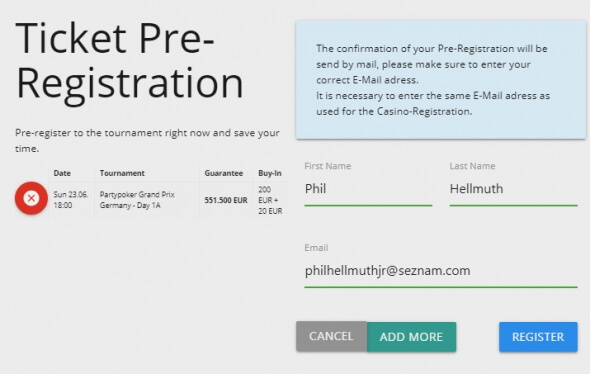Click the ADD MORE button
This screenshot has width=590, height=374.
(411, 337)
